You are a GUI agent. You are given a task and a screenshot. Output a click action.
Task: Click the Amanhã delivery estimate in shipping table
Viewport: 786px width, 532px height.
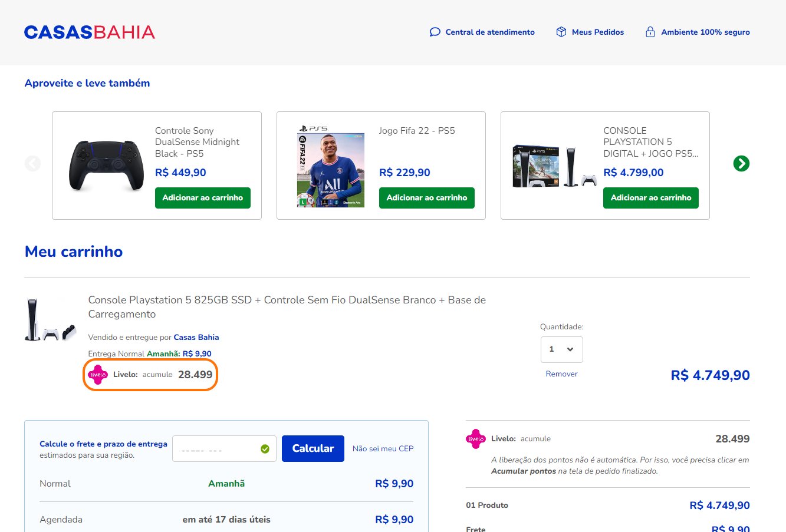pos(226,484)
